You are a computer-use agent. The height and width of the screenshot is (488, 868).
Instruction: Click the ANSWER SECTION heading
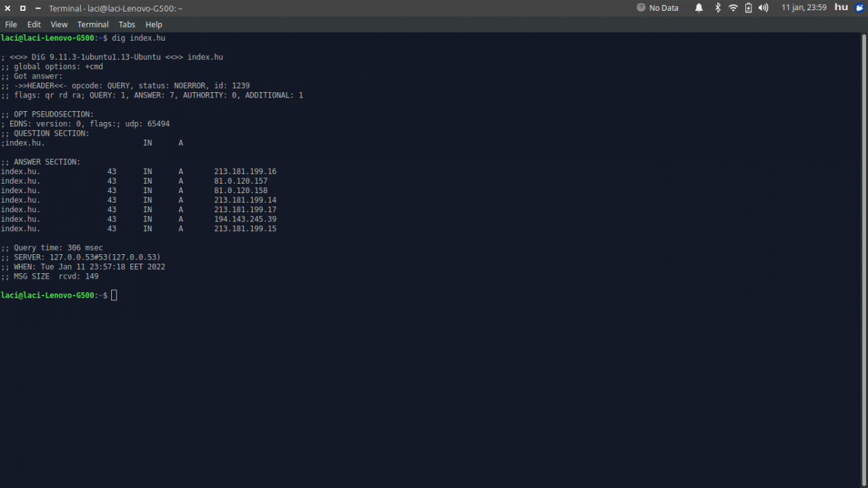(x=41, y=162)
